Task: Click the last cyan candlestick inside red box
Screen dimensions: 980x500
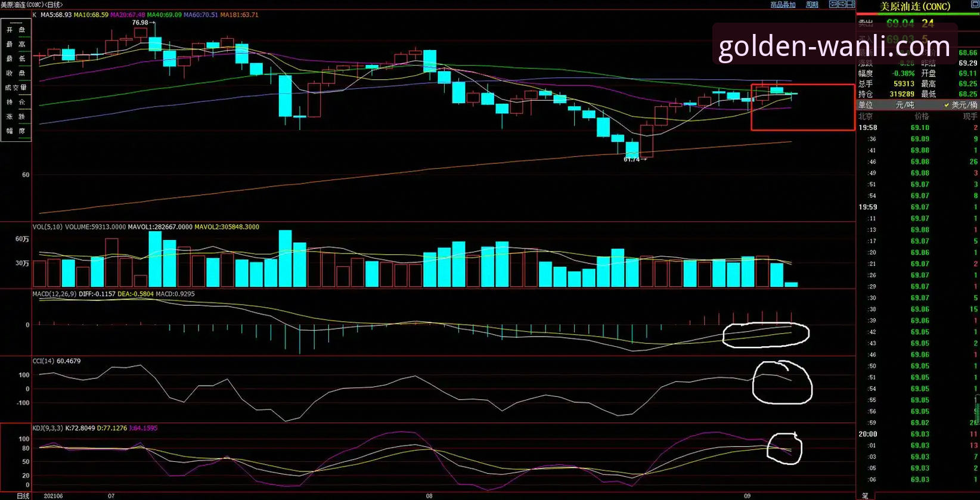Action: pyautogui.click(x=791, y=94)
